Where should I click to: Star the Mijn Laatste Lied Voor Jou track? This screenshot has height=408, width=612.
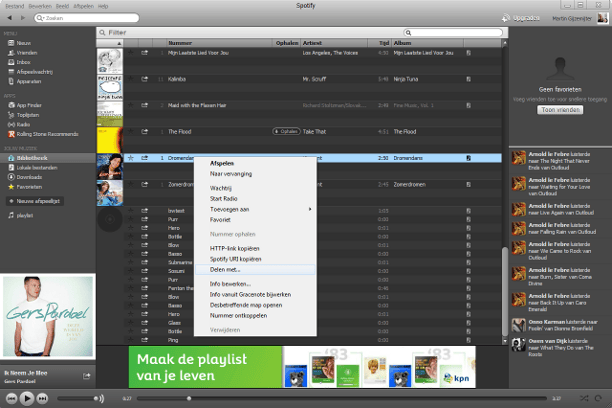[131, 53]
